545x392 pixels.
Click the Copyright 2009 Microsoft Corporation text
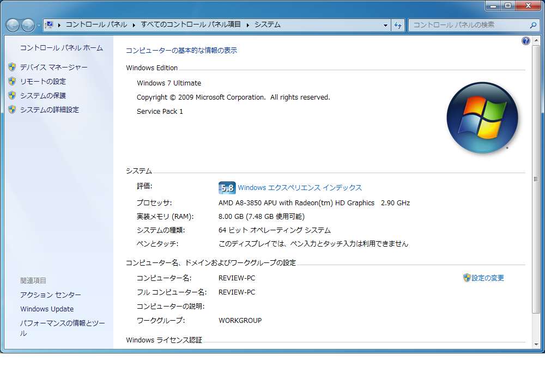coord(233,97)
